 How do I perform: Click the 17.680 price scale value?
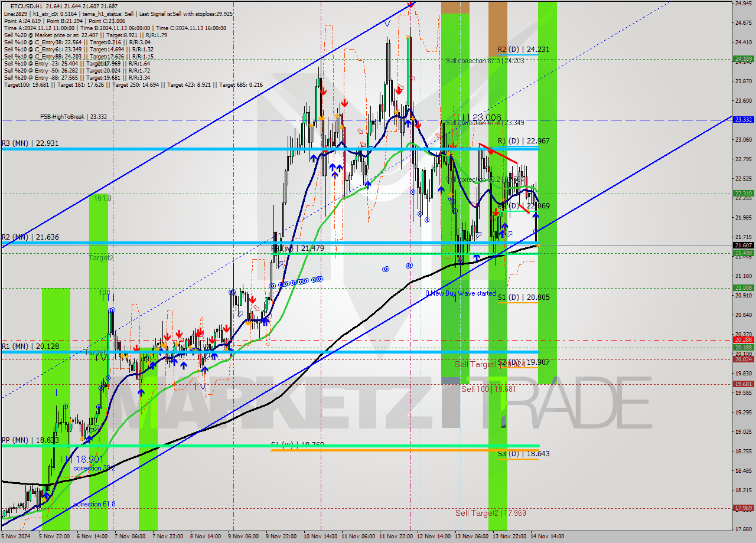coord(743,529)
